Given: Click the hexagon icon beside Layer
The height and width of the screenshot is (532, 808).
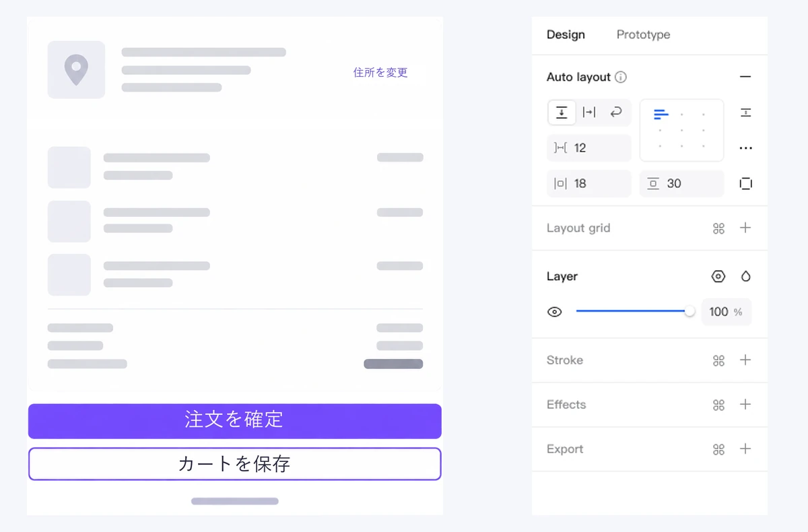Looking at the screenshot, I should [x=718, y=276].
